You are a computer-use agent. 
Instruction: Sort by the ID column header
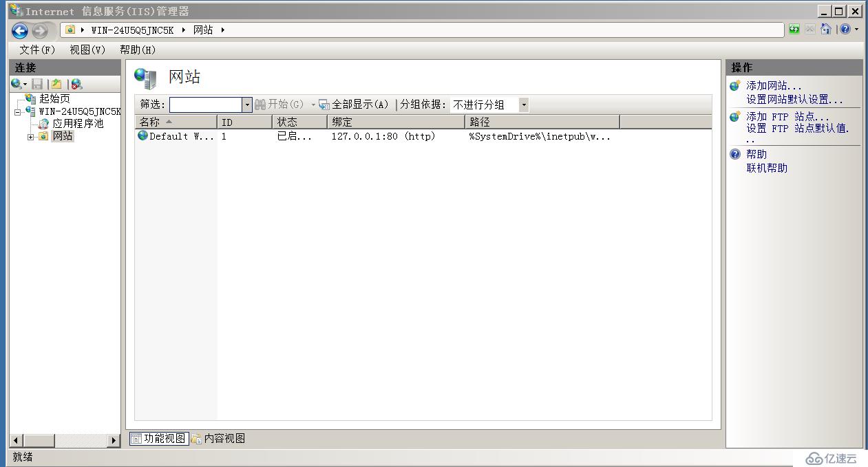click(244, 122)
